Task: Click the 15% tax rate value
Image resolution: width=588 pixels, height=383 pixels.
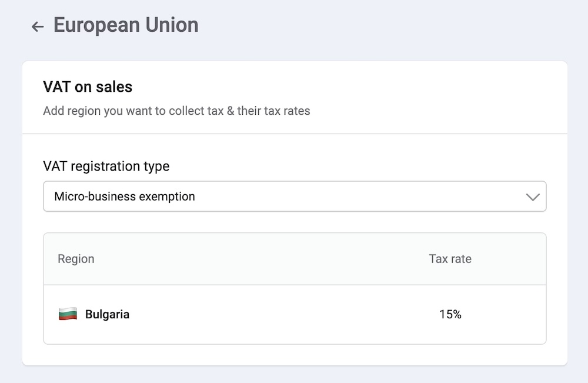Action: 450,314
